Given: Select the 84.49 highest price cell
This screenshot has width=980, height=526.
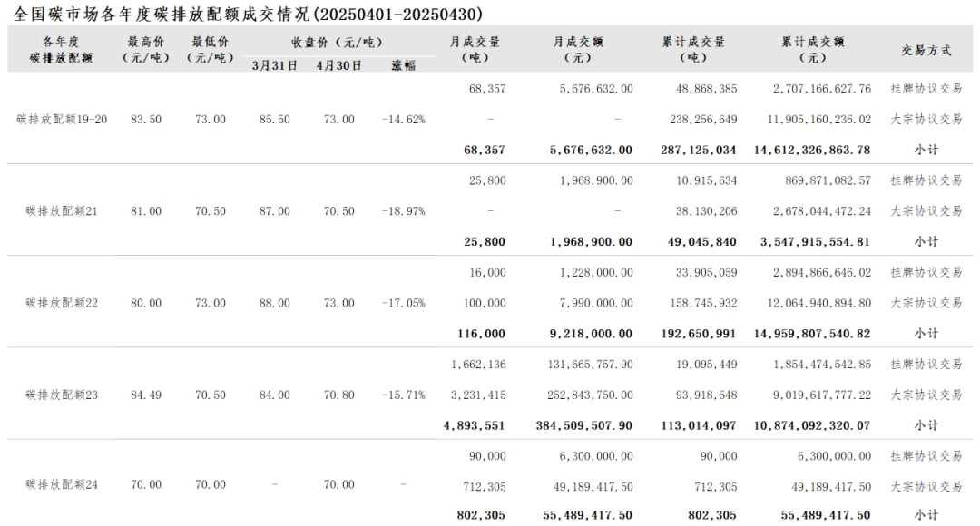Looking at the screenshot, I should 146,394.
